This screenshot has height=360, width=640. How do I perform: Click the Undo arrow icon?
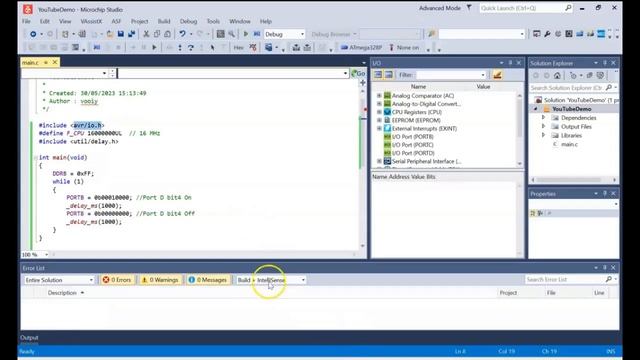click(x=182, y=34)
